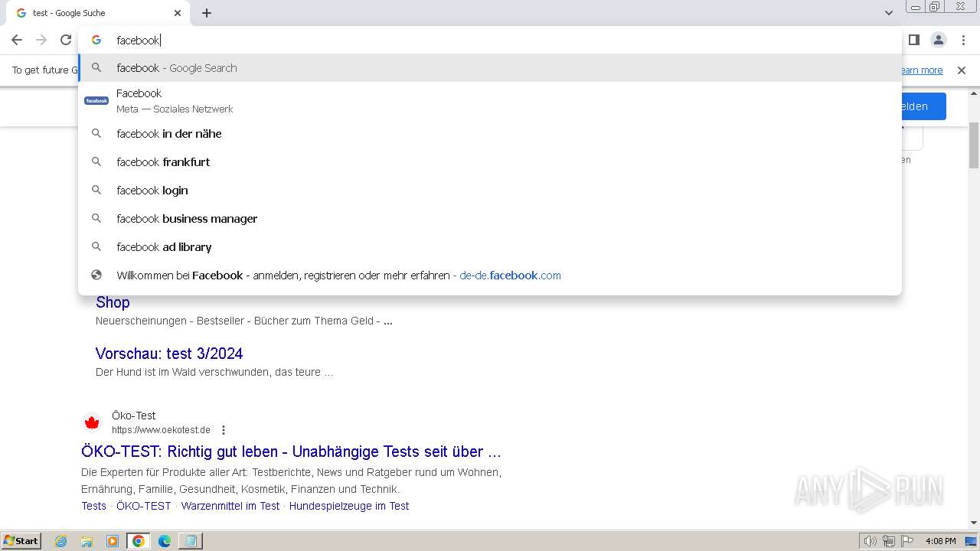Go back using the browser back arrow

(17, 40)
